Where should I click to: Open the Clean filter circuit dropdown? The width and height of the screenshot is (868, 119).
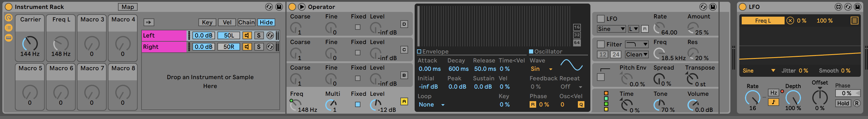coord(637,54)
